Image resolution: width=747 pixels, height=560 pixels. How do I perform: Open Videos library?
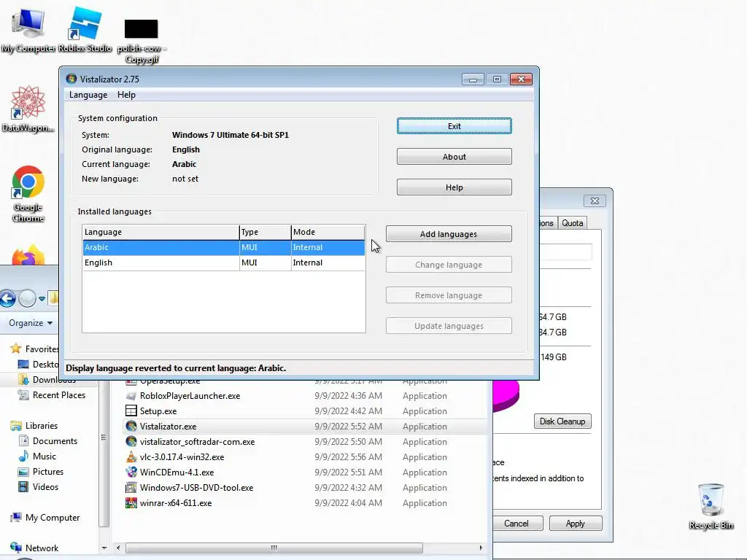(38, 486)
